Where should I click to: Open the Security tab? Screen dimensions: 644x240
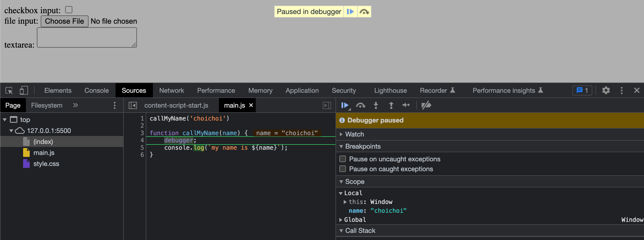pos(344,91)
